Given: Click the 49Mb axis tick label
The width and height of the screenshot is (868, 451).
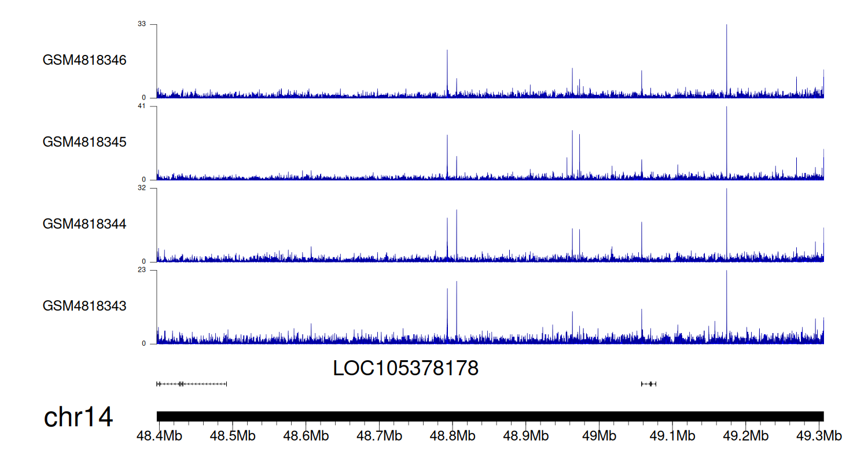Looking at the screenshot, I should 599,435.
